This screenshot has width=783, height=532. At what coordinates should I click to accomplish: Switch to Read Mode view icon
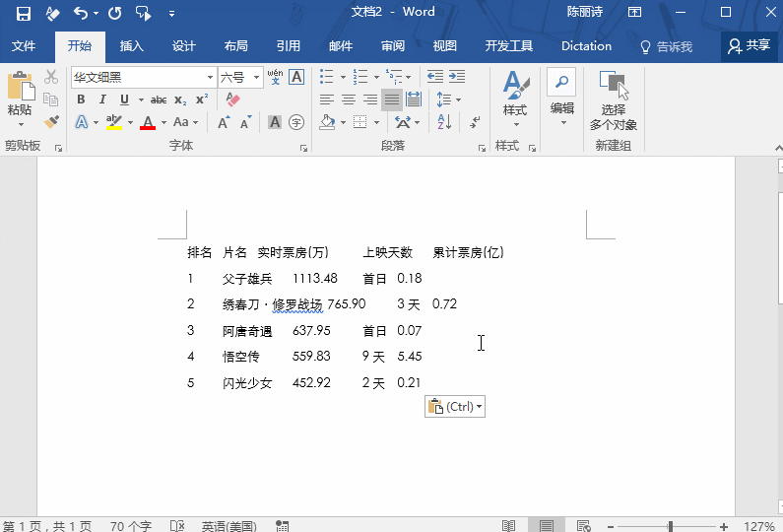click(x=508, y=525)
